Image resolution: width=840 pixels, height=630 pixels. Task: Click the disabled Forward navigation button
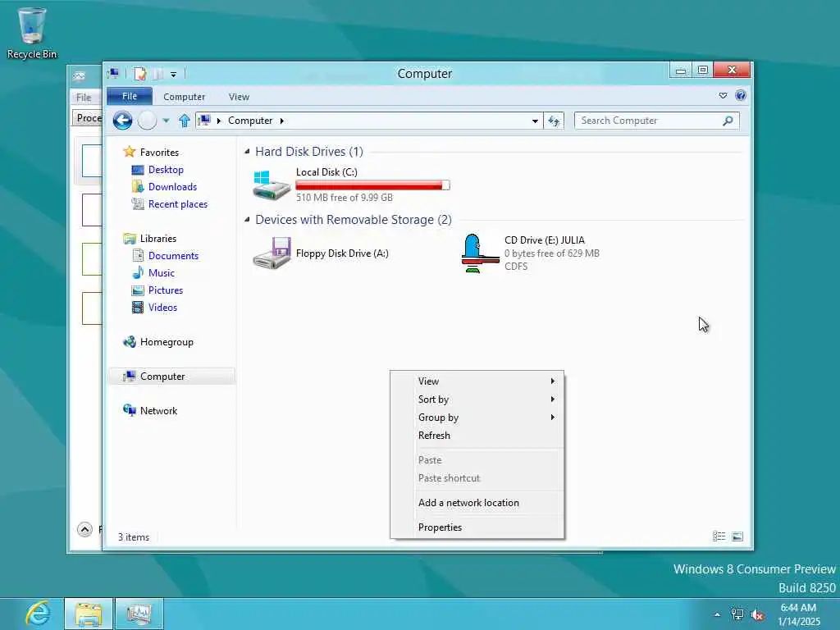tap(148, 121)
